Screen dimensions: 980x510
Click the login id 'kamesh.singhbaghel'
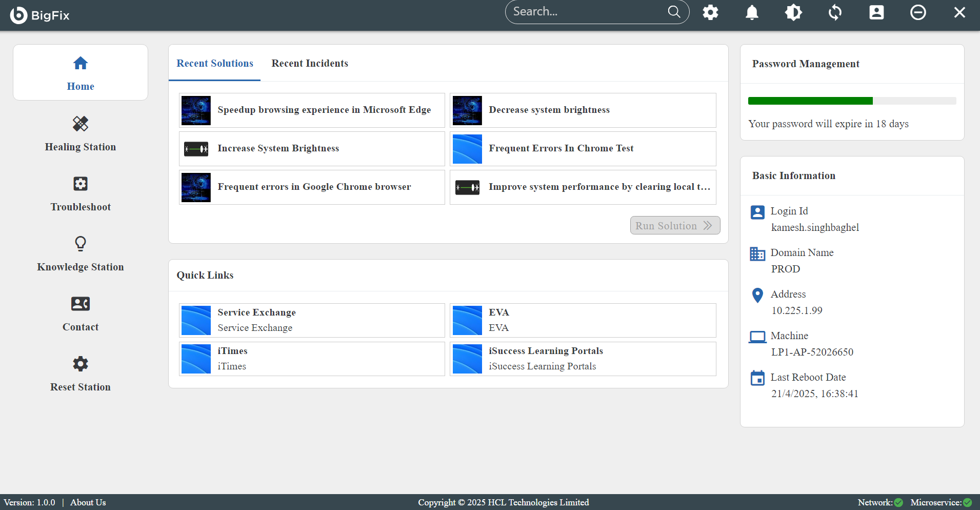(815, 227)
